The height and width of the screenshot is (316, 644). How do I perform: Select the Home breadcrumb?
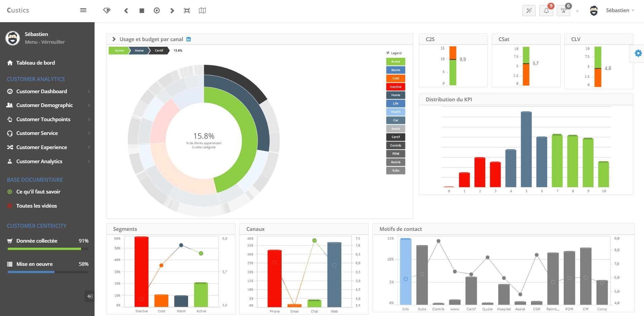click(x=139, y=50)
